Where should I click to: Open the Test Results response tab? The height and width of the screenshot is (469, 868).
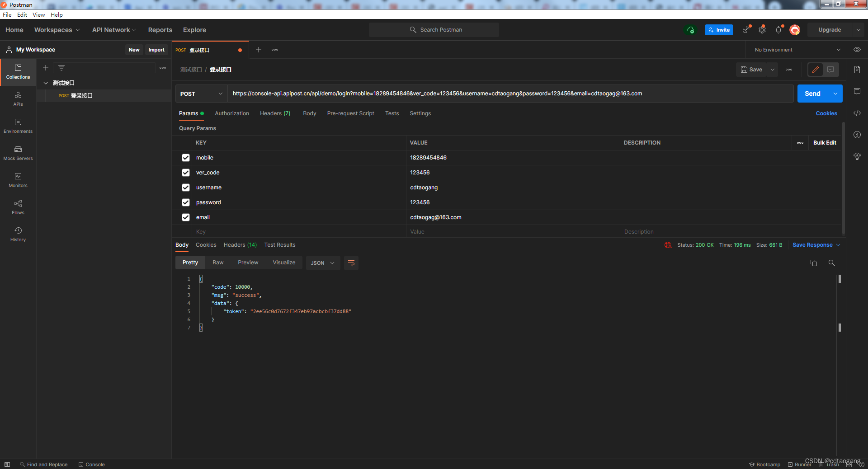(x=280, y=245)
